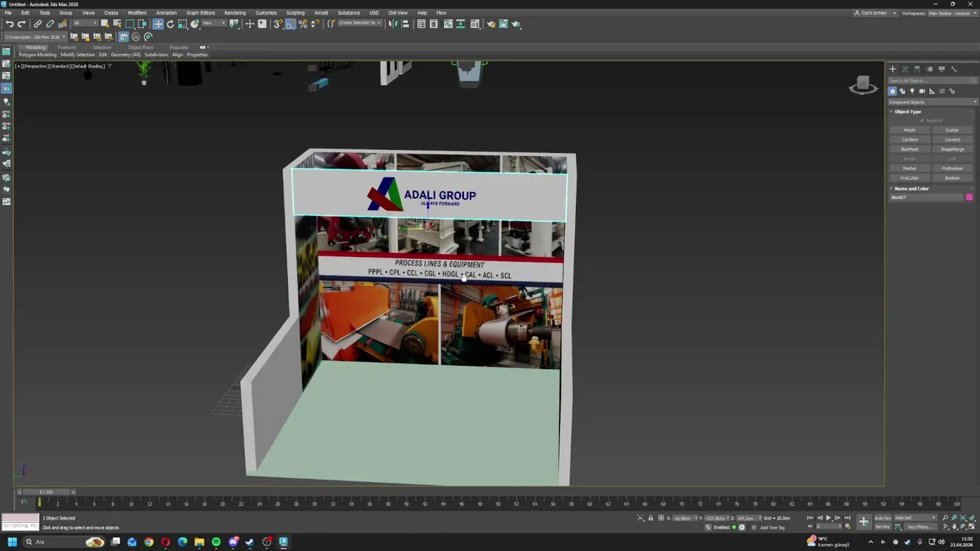Click the Scatter button
Viewport: 980px width, 551px height.
pos(952,130)
